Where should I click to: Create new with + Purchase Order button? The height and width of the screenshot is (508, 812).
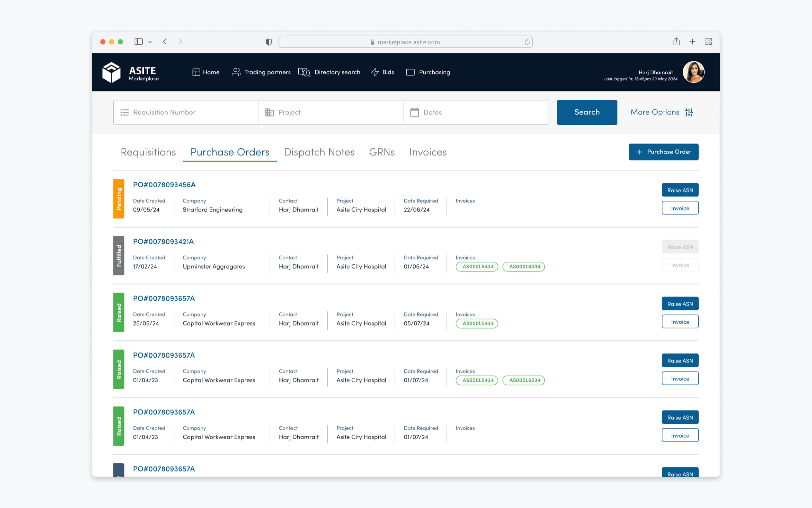pos(663,152)
